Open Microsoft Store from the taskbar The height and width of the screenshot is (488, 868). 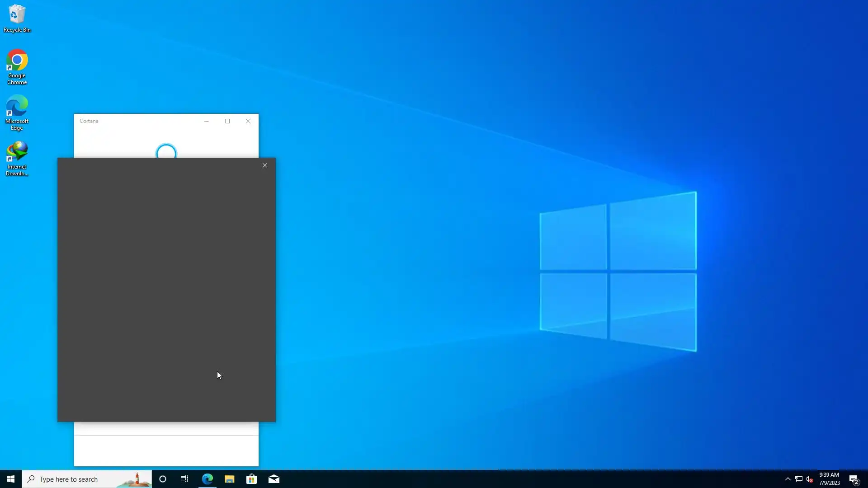point(252,479)
